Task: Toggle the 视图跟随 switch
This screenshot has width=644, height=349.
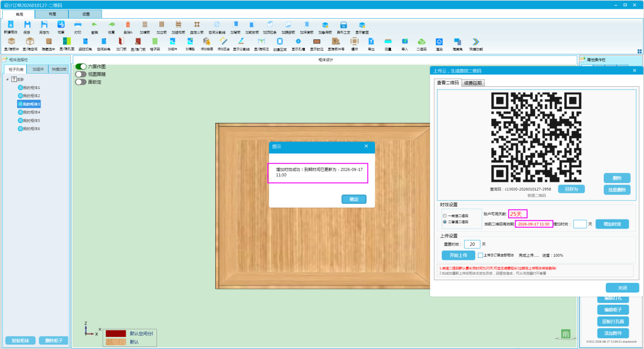Action: [81, 74]
